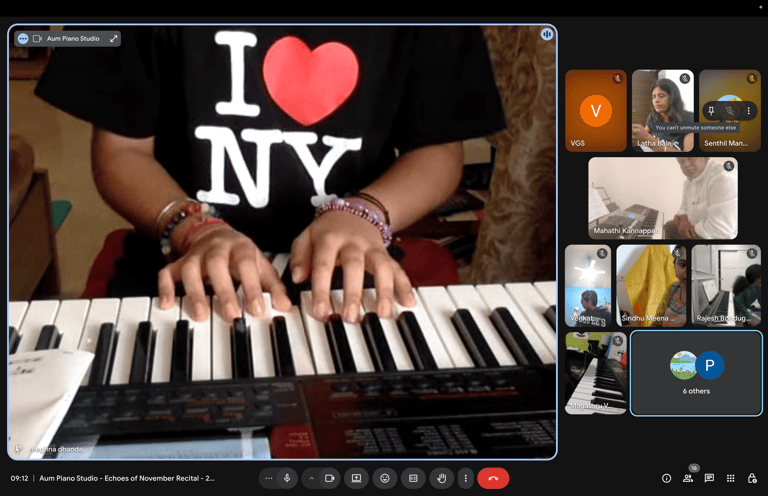Open more options on Senthil Man... tile
The image size is (768, 496).
point(748,111)
